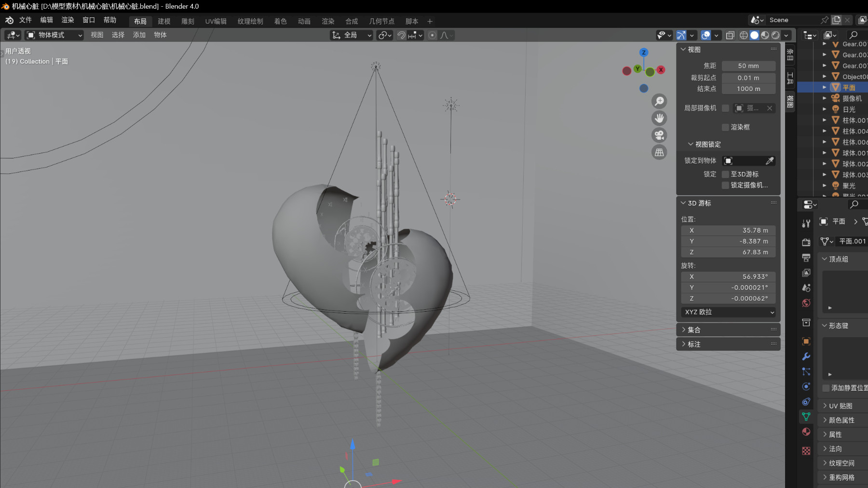Viewport: 868px width, 488px height.
Task: Check the 至3D游标 lock option
Action: tap(725, 174)
